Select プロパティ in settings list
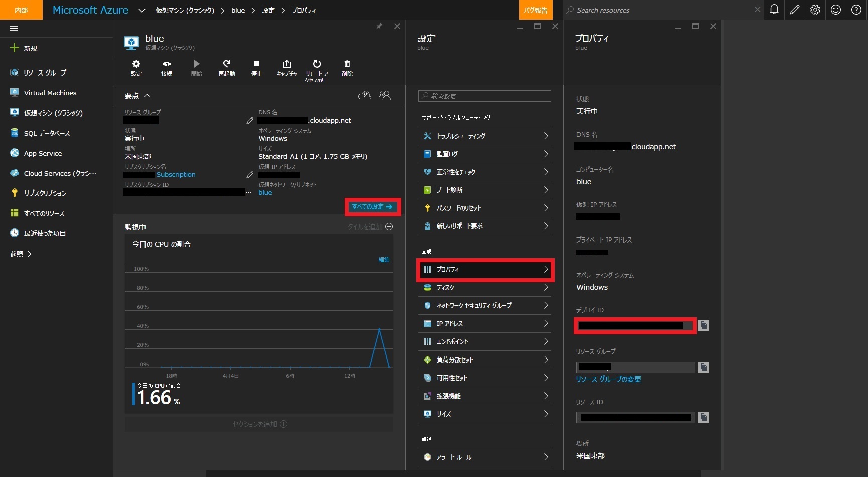The height and width of the screenshot is (477, 868). (485, 270)
